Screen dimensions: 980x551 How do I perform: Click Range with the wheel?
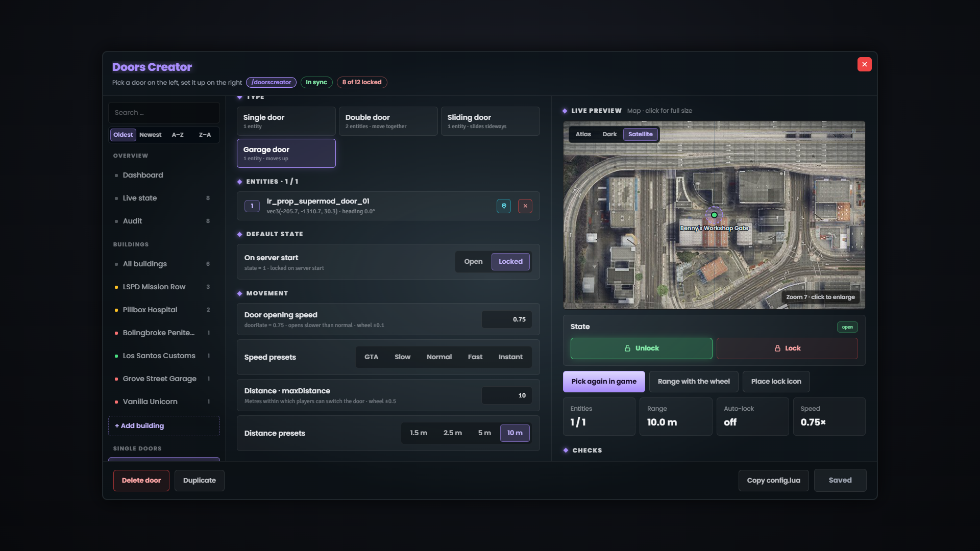(694, 382)
